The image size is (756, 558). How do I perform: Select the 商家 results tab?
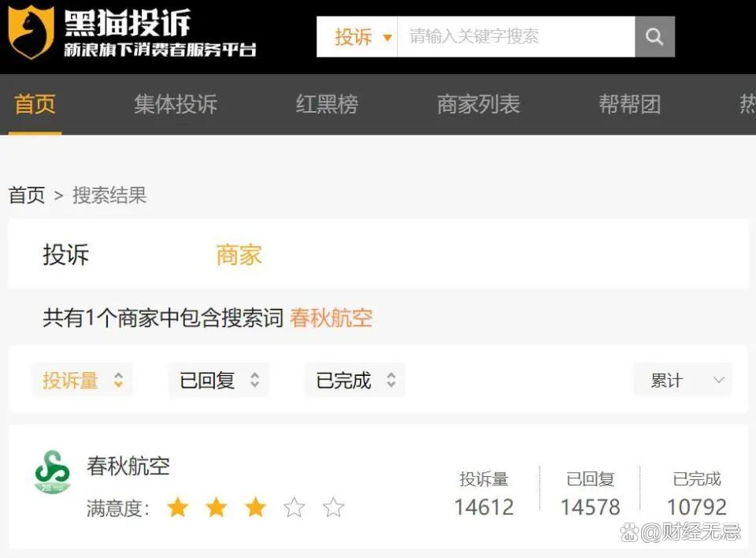239,255
